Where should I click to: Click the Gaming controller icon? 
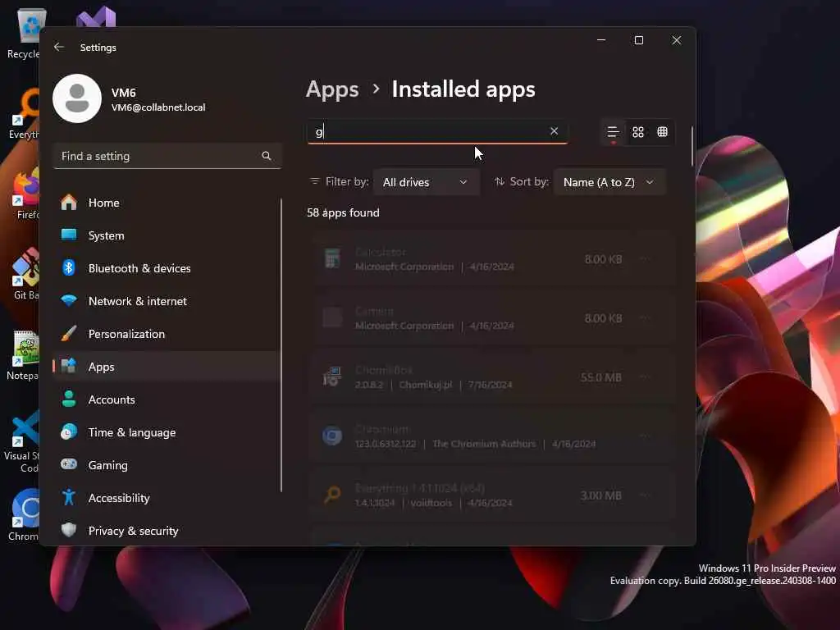69,464
